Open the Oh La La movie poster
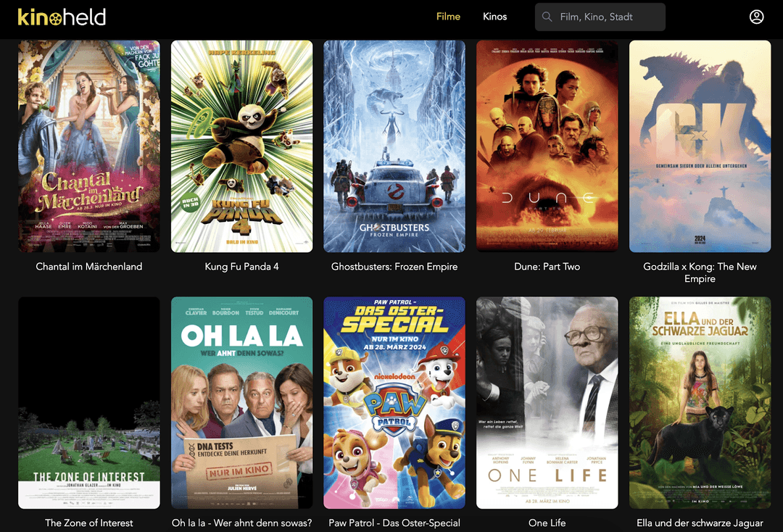 pyautogui.click(x=241, y=403)
